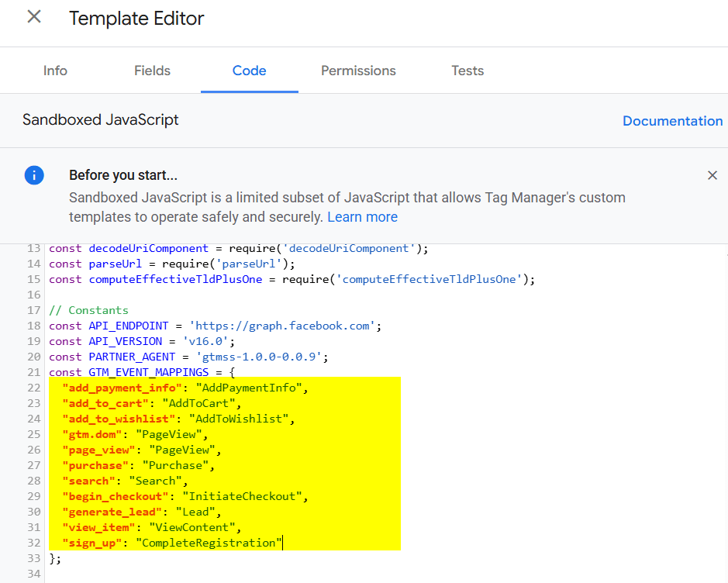
Task: Click the "CompleteRegistration" mapping value
Action: click(x=209, y=543)
